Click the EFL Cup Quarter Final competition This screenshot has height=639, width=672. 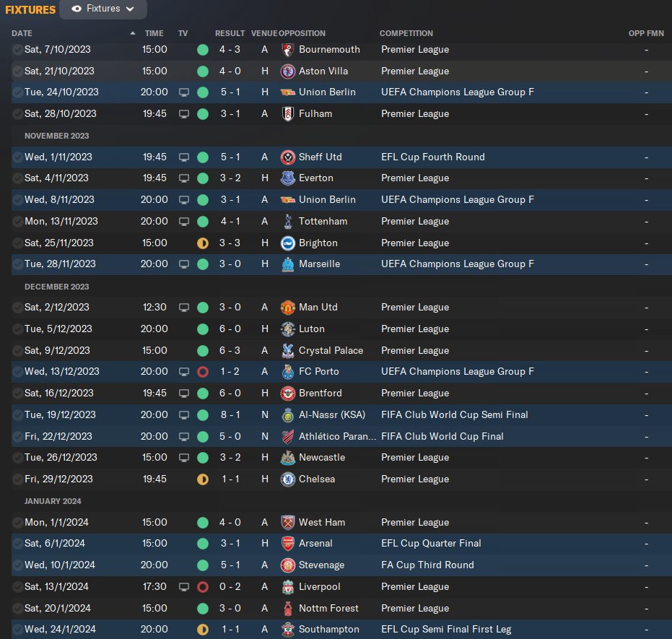pos(431,544)
